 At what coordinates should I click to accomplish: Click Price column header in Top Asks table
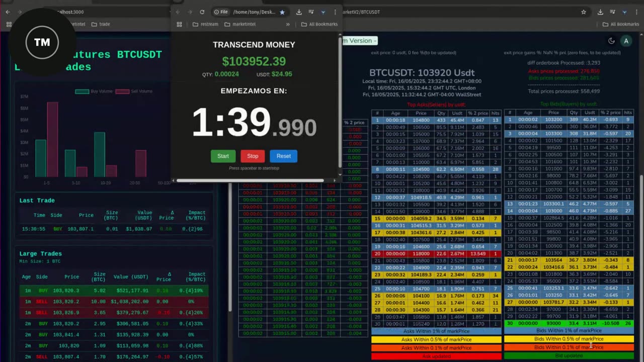click(421, 113)
